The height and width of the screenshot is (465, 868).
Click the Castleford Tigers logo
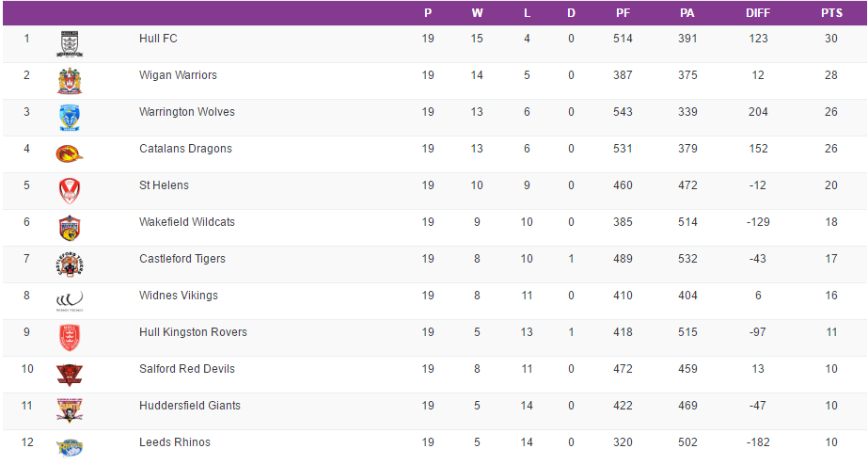coord(70,264)
